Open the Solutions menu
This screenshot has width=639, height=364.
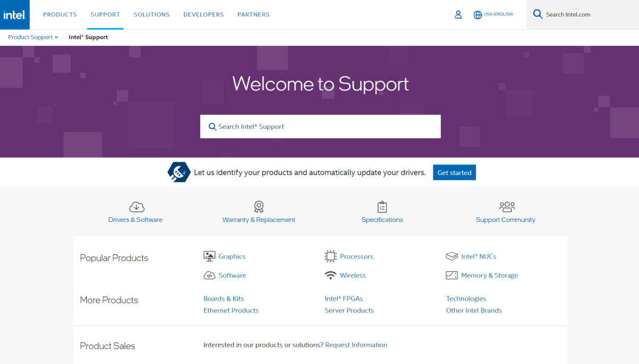[x=152, y=15]
